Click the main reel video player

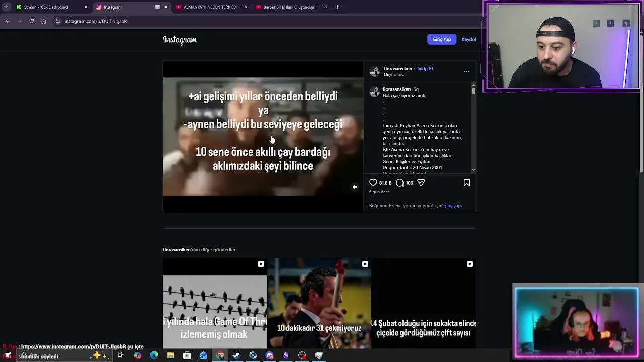point(263,136)
